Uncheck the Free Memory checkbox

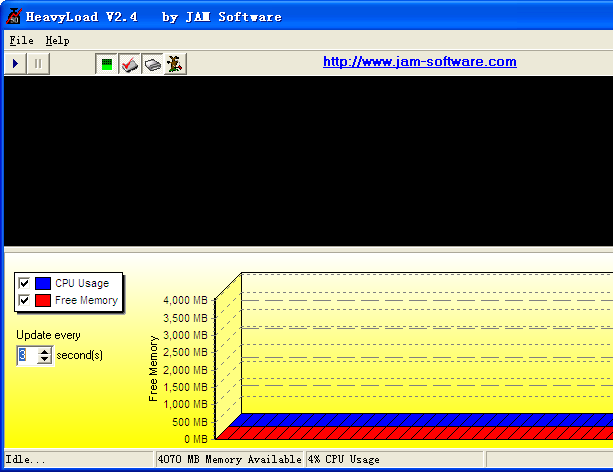pyautogui.click(x=24, y=300)
